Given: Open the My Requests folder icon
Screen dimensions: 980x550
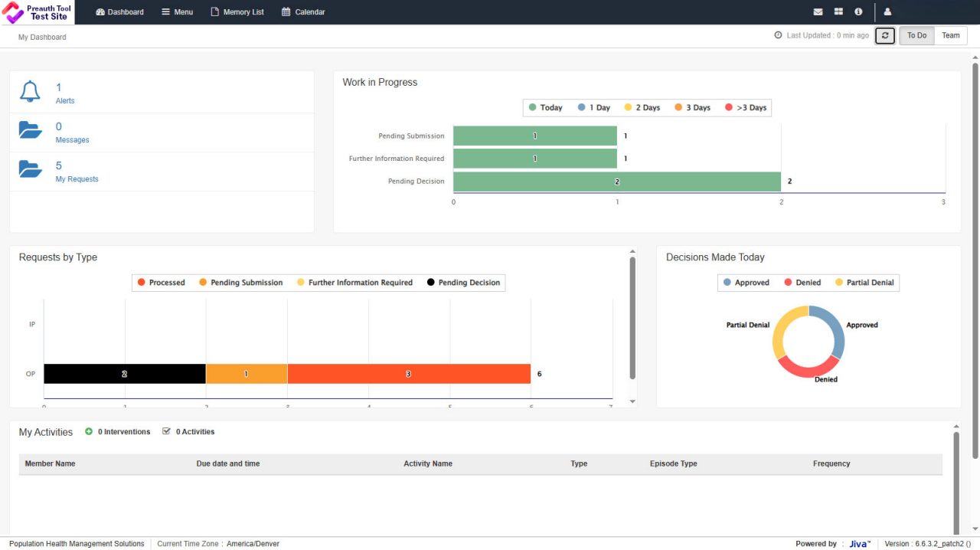Looking at the screenshot, I should coord(30,170).
